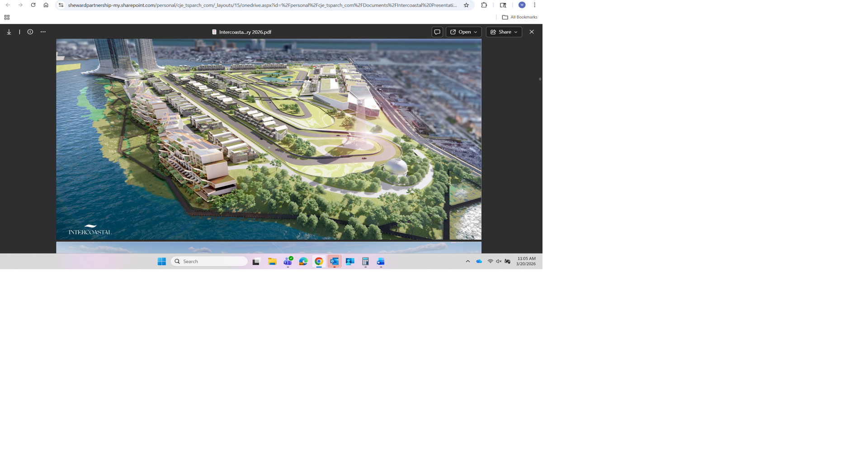Screen dimensions: 868x456
Task: Open the OneDrive cloud tray icon
Action: [x=479, y=261]
